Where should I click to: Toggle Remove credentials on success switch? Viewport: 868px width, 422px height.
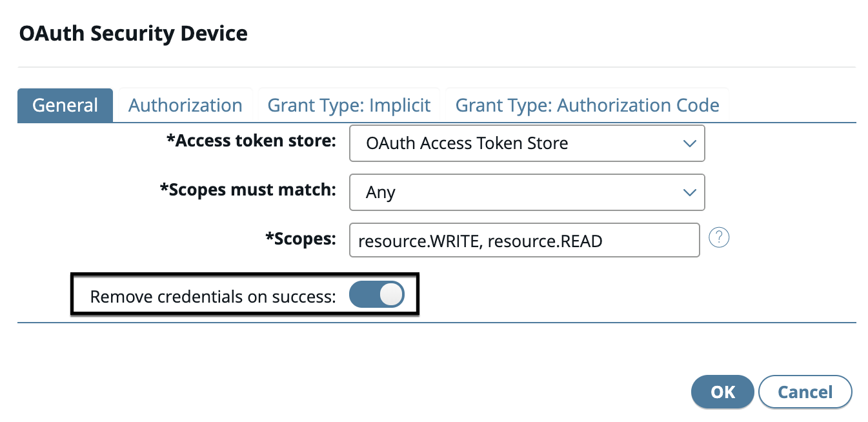[376, 295]
